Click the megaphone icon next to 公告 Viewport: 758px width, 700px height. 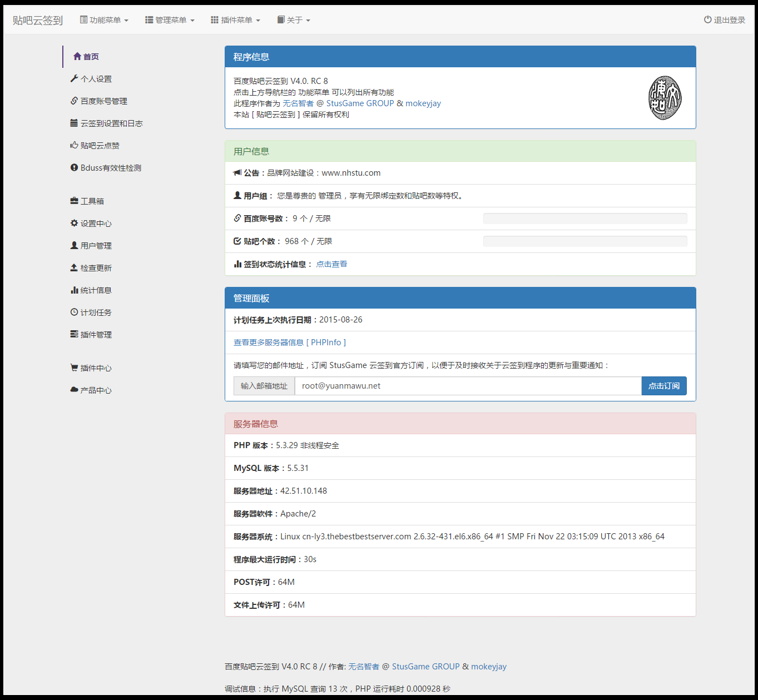click(x=237, y=173)
